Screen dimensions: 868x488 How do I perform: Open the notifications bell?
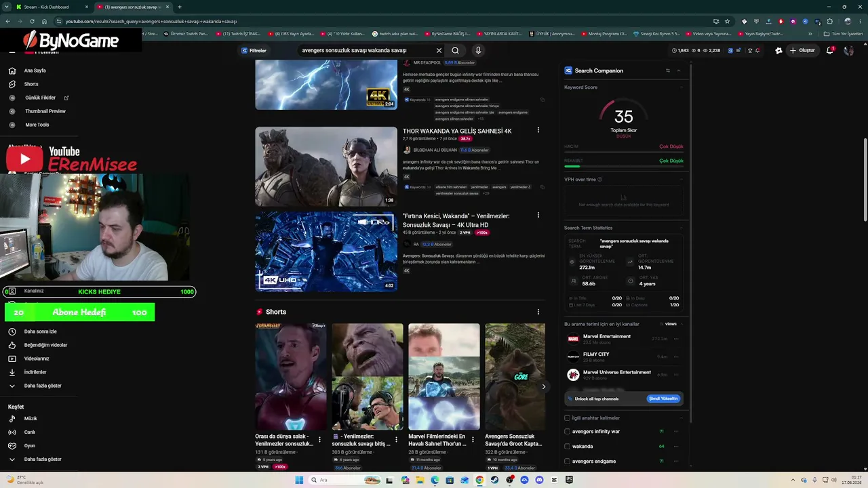click(830, 50)
